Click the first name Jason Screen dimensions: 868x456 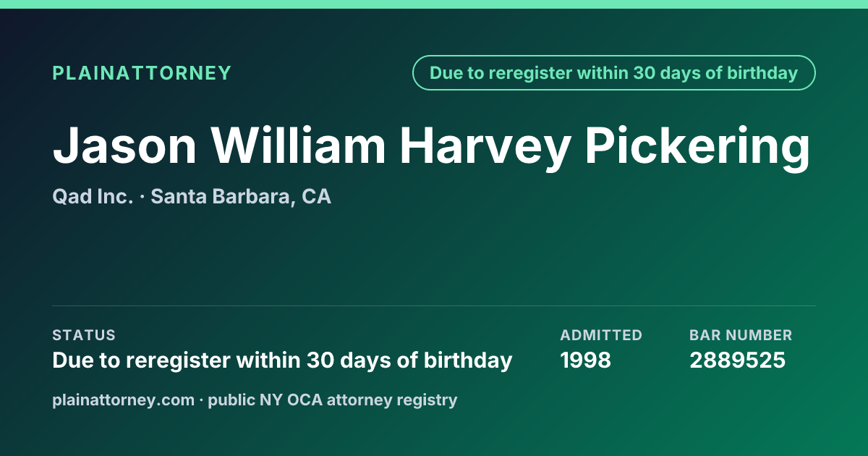click(x=125, y=146)
